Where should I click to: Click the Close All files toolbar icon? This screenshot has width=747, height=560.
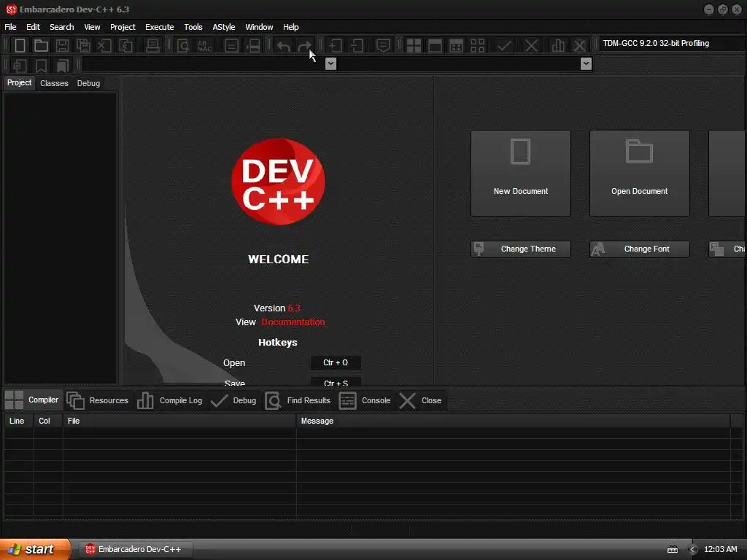click(125, 46)
